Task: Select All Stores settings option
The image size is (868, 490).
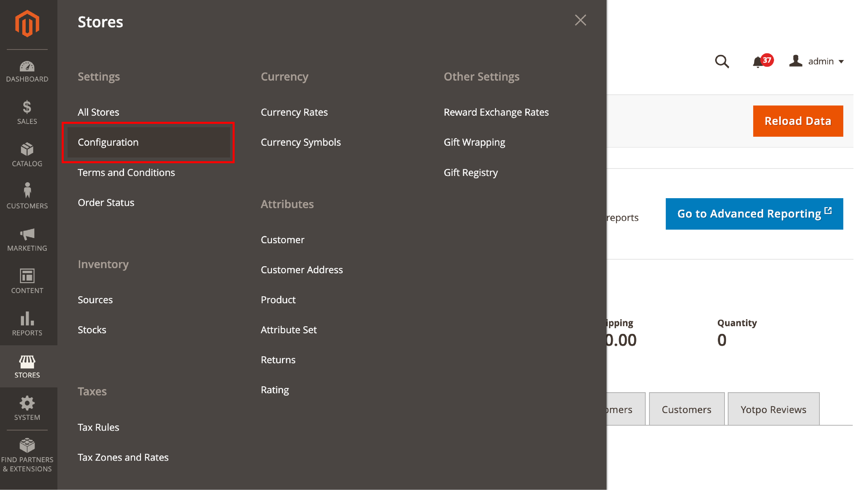Action: click(x=98, y=112)
